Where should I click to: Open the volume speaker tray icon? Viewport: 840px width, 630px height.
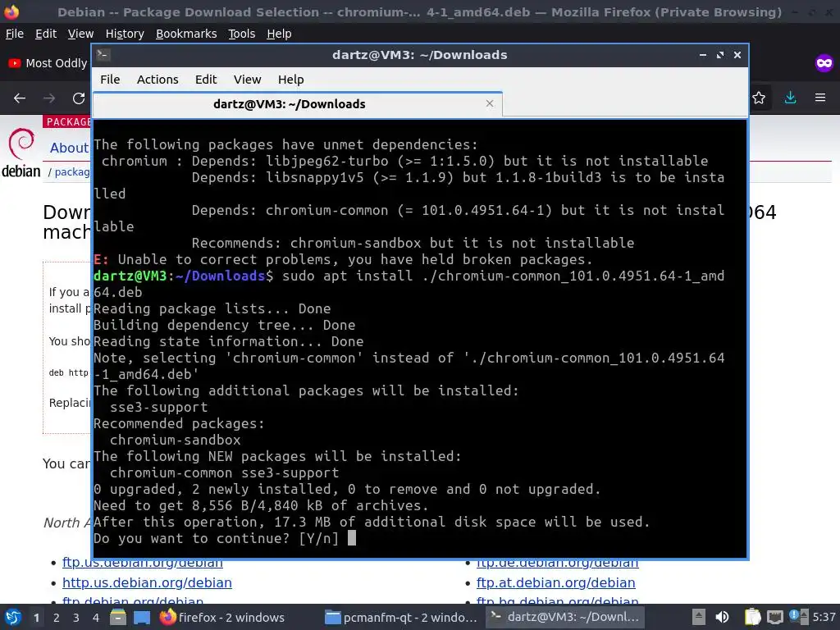tap(722, 617)
